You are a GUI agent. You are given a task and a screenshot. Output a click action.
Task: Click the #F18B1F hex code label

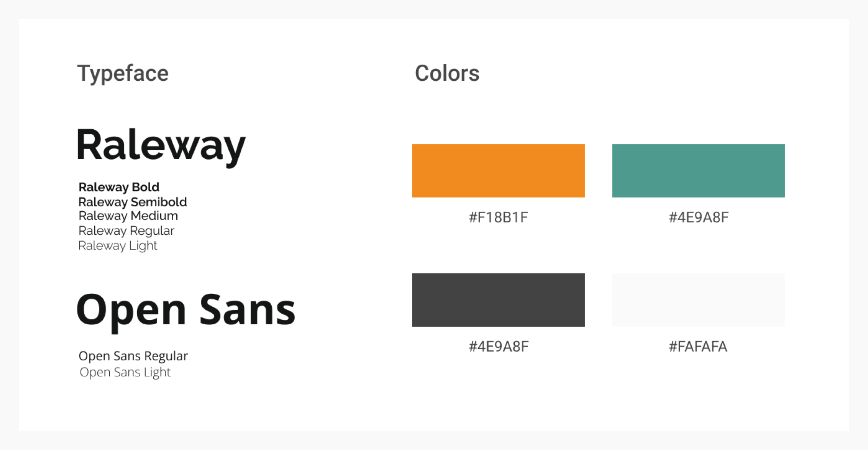pos(498,217)
